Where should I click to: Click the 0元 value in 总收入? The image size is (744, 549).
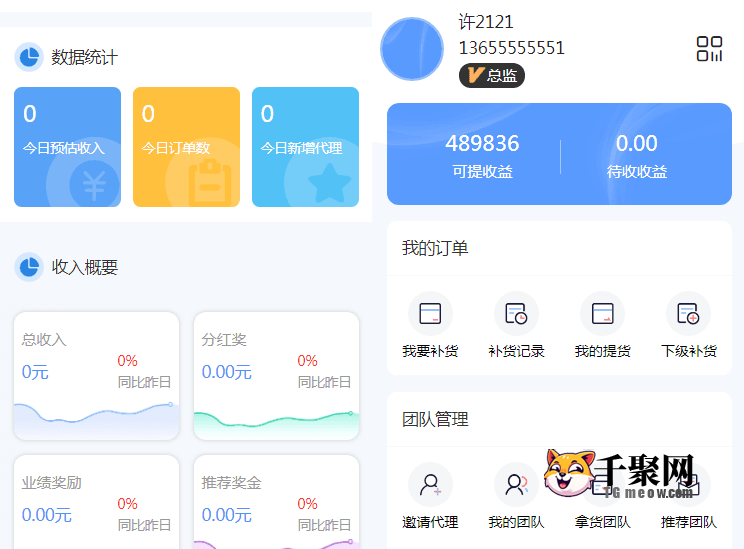[x=35, y=372]
